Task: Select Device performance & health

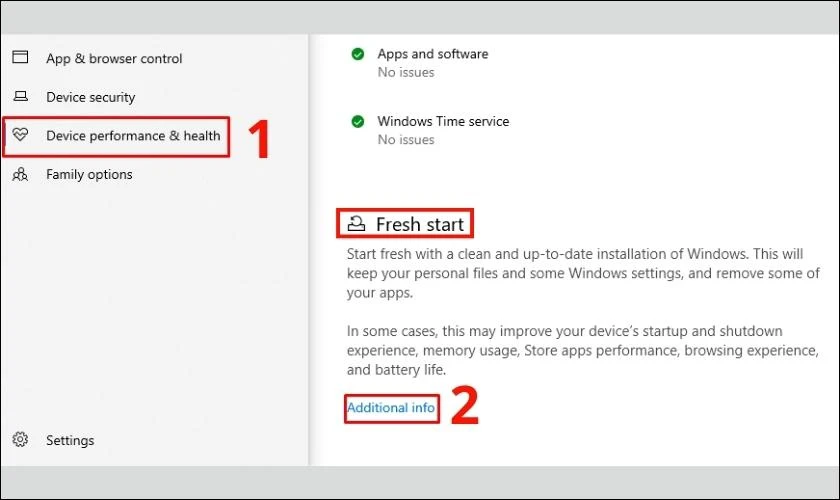Action: coord(133,136)
